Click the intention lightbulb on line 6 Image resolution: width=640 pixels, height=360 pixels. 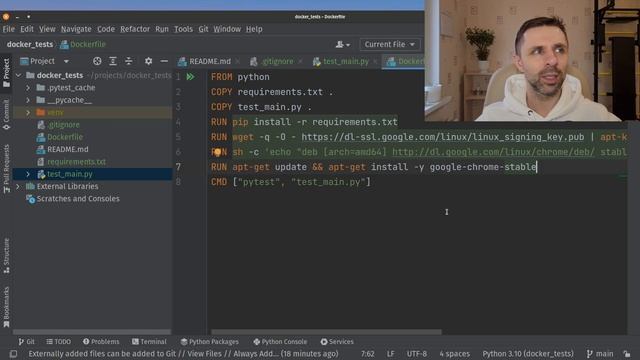[x=217, y=152]
